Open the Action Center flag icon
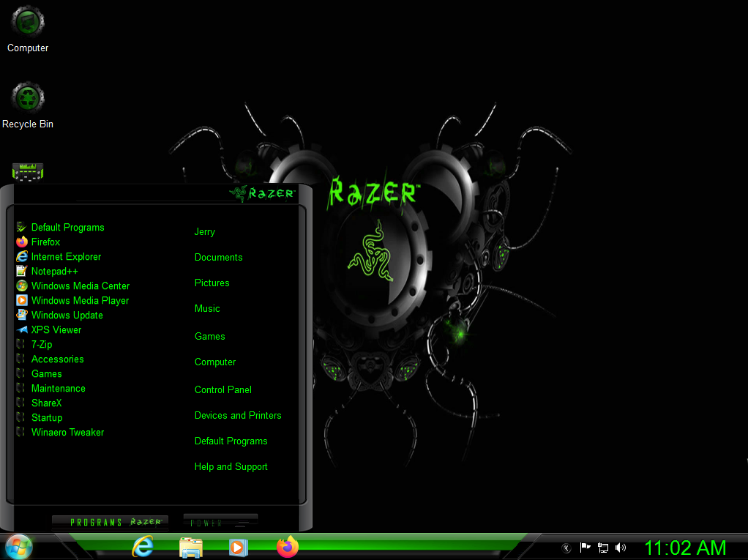The image size is (748, 560). pos(585,548)
